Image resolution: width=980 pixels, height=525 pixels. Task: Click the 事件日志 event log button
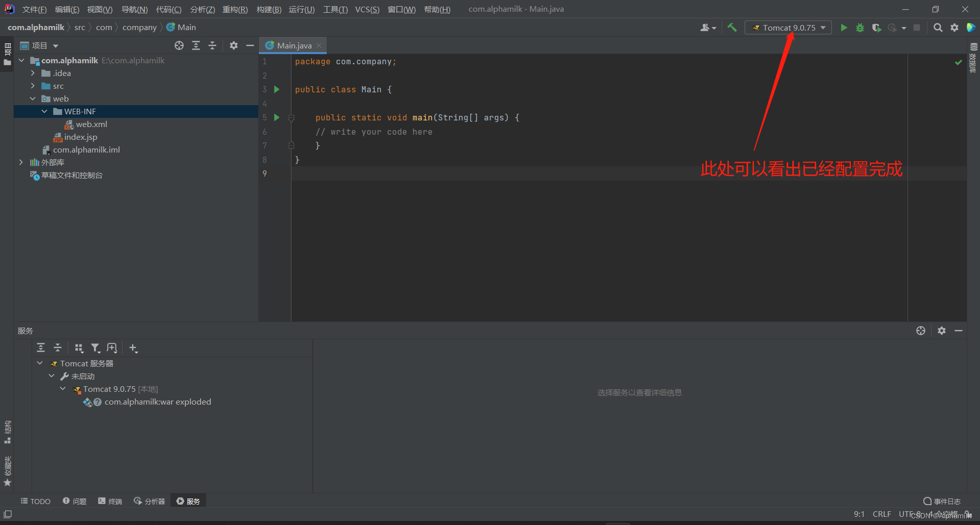pos(942,502)
